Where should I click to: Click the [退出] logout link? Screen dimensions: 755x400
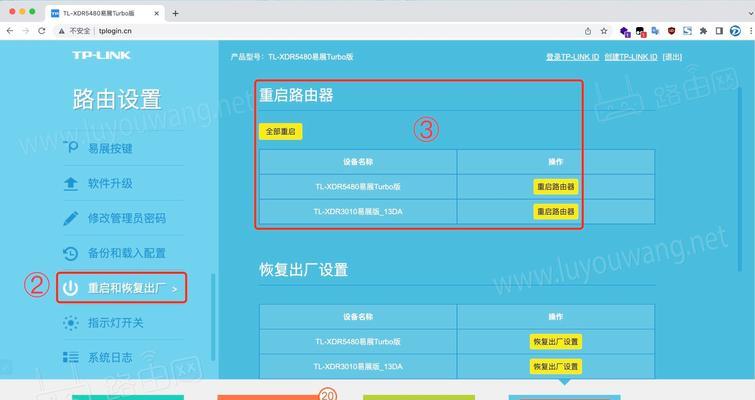(x=672, y=57)
